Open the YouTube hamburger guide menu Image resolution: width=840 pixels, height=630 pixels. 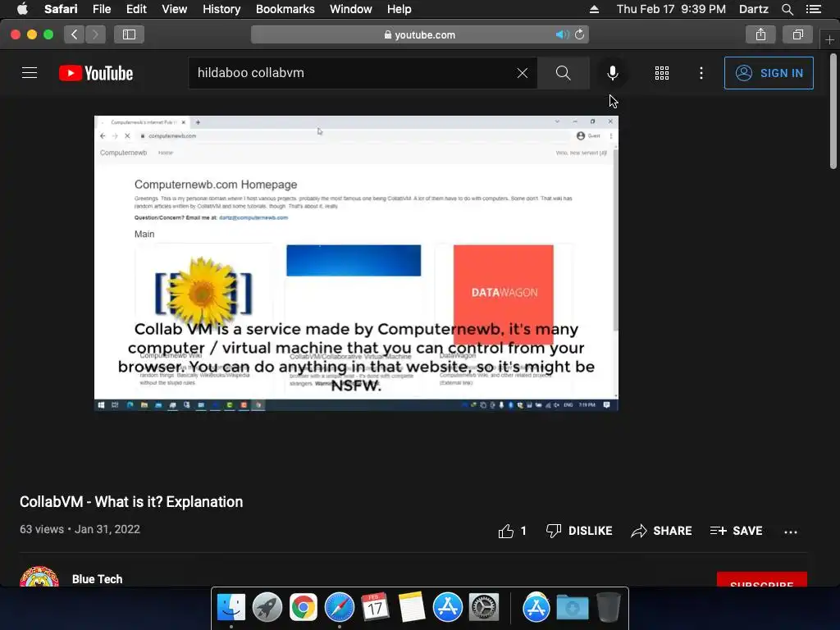coord(30,73)
